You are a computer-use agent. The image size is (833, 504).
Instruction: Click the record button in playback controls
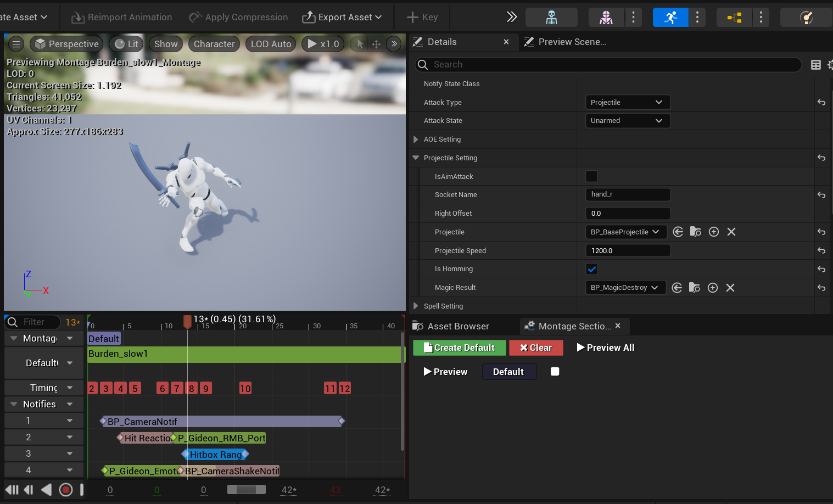[66, 489]
